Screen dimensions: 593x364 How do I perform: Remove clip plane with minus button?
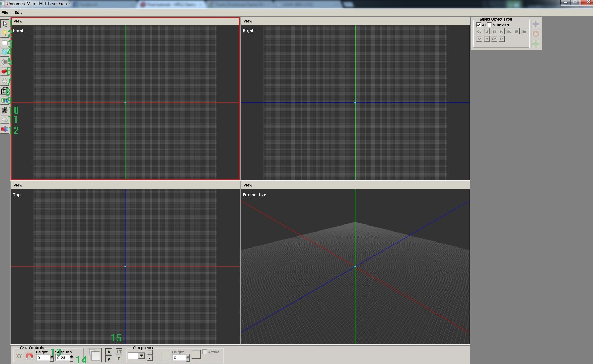coord(150,358)
